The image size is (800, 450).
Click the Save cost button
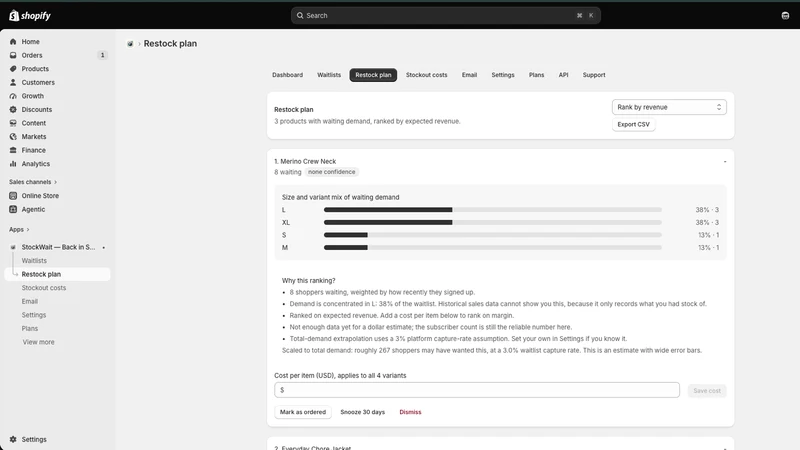tap(707, 391)
